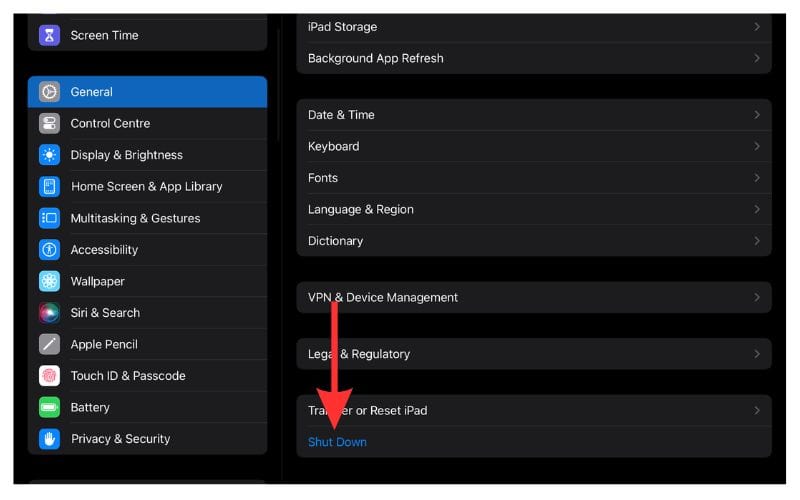Tap the Siri & Search icon

(49, 313)
